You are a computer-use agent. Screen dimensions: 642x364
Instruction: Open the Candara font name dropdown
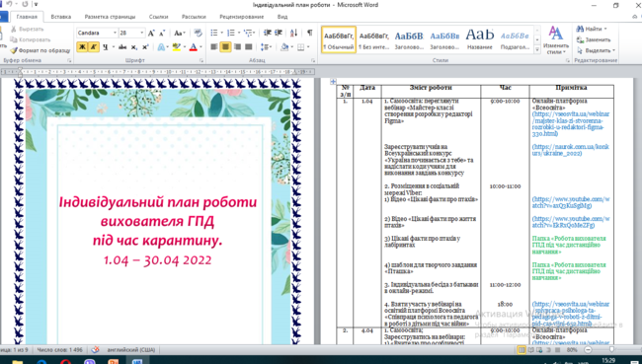(x=97, y=34)
